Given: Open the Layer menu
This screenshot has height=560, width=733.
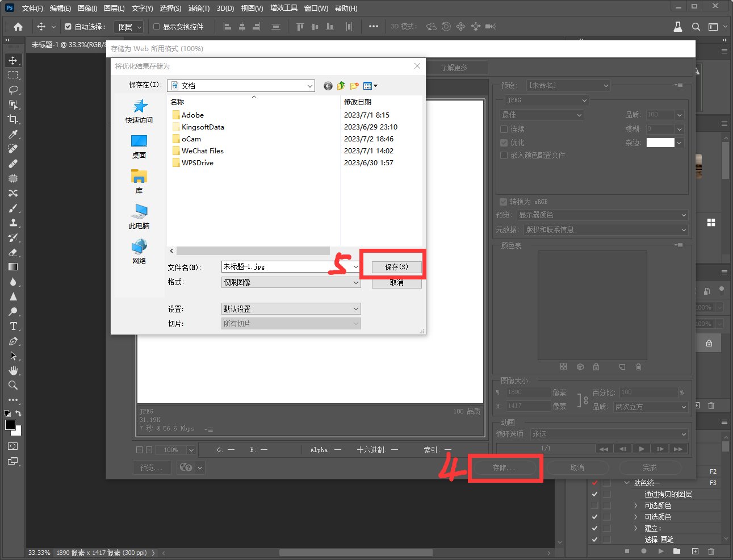Looking at the screenshot, I should click(114, 9).
